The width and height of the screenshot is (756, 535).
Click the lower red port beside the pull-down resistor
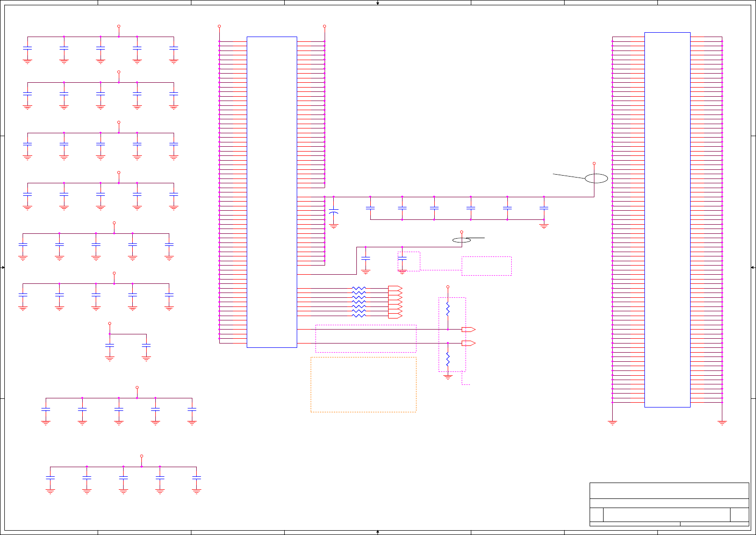(468, 344)
